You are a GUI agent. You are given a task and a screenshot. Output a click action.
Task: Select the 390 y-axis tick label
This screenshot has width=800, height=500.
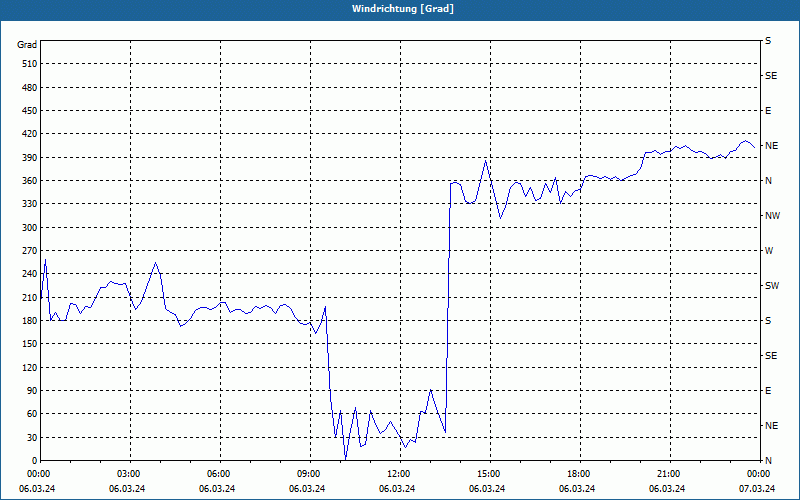tap(30, 157)
